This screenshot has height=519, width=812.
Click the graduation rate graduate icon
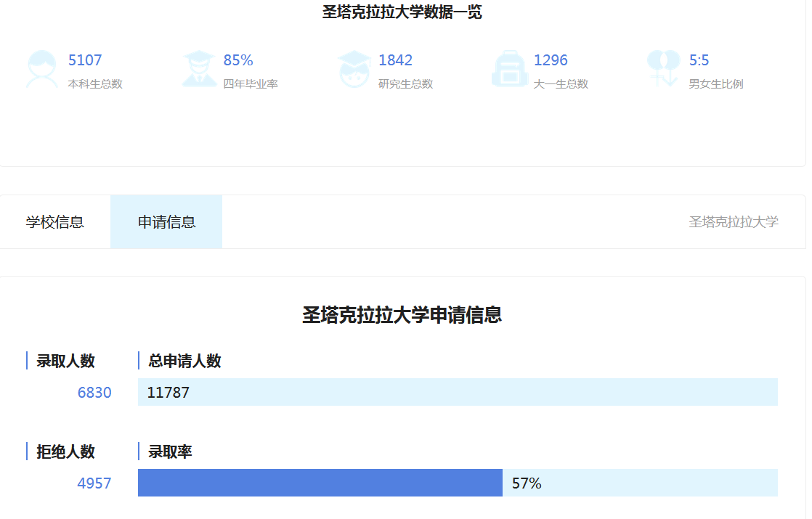pos(198,70)
